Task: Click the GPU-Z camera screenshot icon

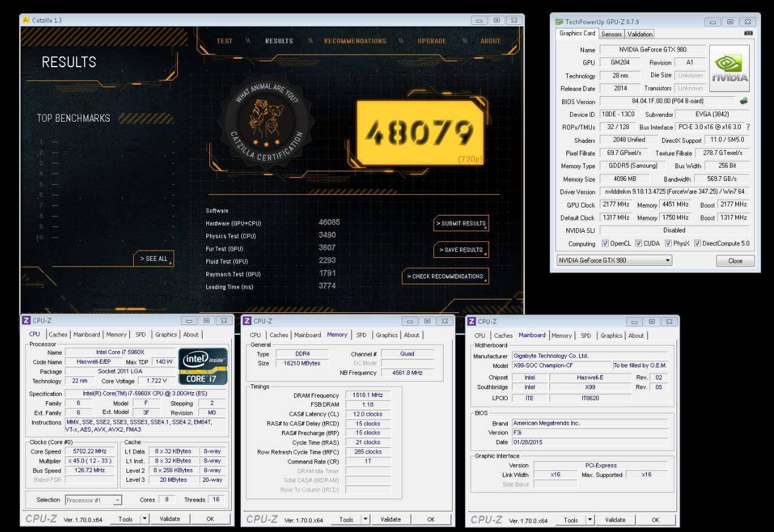Action: (x=749, y=33)
